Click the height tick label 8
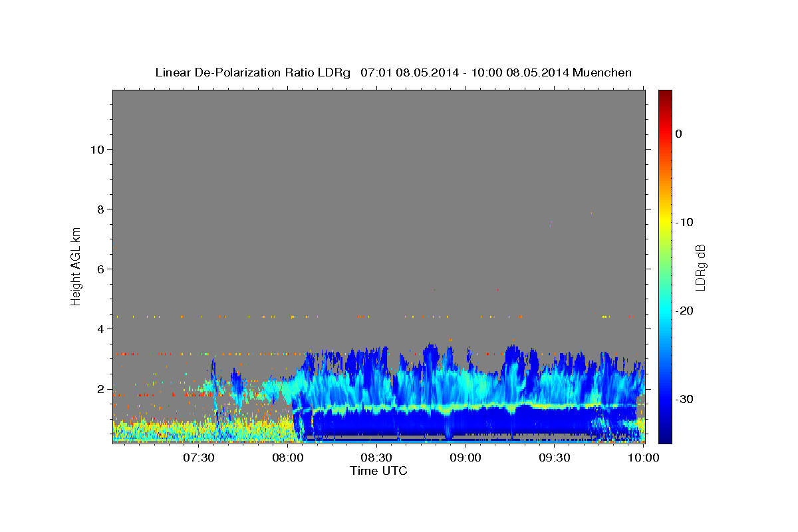 tap(100, 209)
